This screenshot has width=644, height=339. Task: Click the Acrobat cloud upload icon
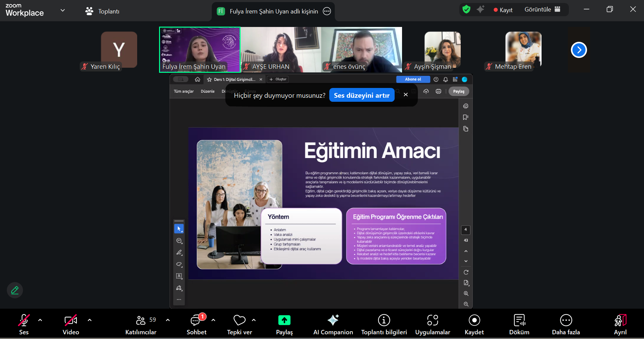coord(426,91)
